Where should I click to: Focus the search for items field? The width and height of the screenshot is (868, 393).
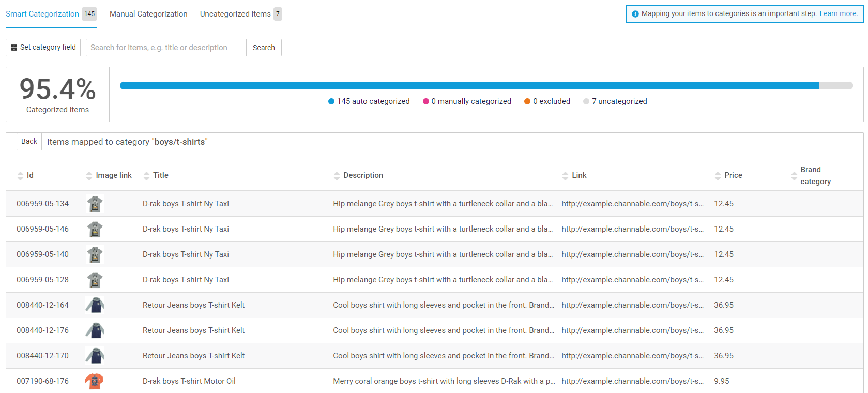coord(163,48)
